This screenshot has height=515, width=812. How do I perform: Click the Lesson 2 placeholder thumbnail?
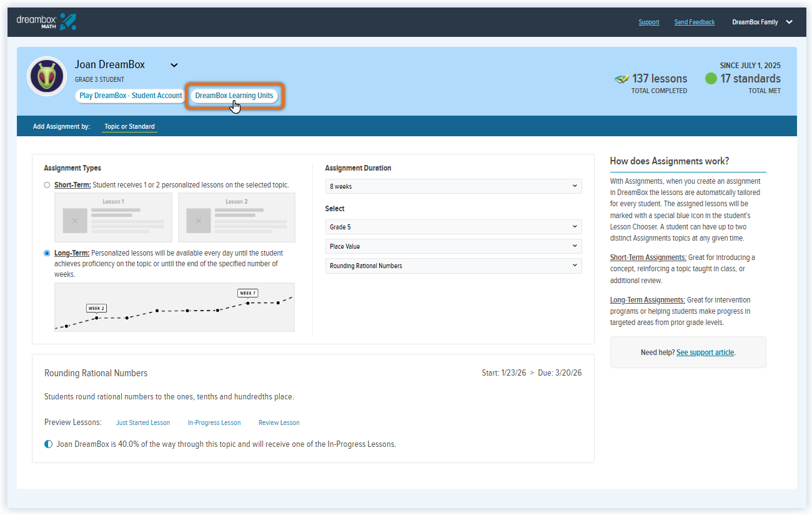coord(237,217)
